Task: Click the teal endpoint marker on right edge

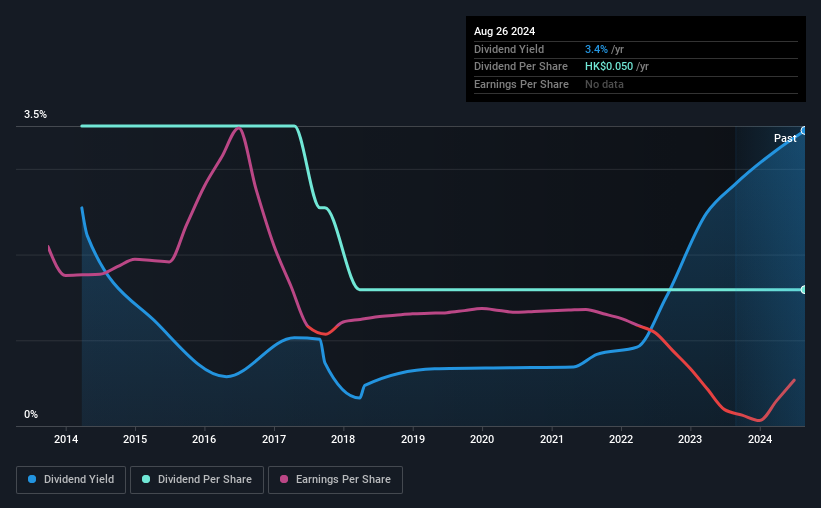Action: coord(804,290)
